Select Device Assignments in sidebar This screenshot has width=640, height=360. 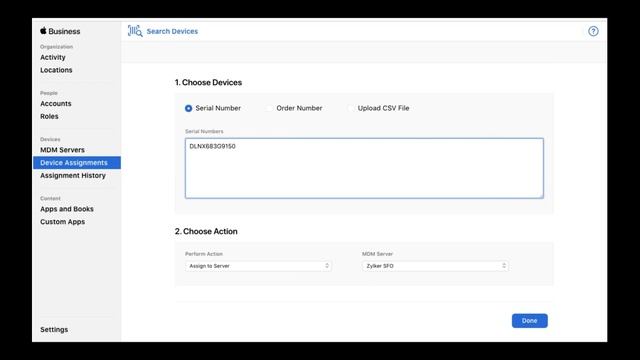77,162
